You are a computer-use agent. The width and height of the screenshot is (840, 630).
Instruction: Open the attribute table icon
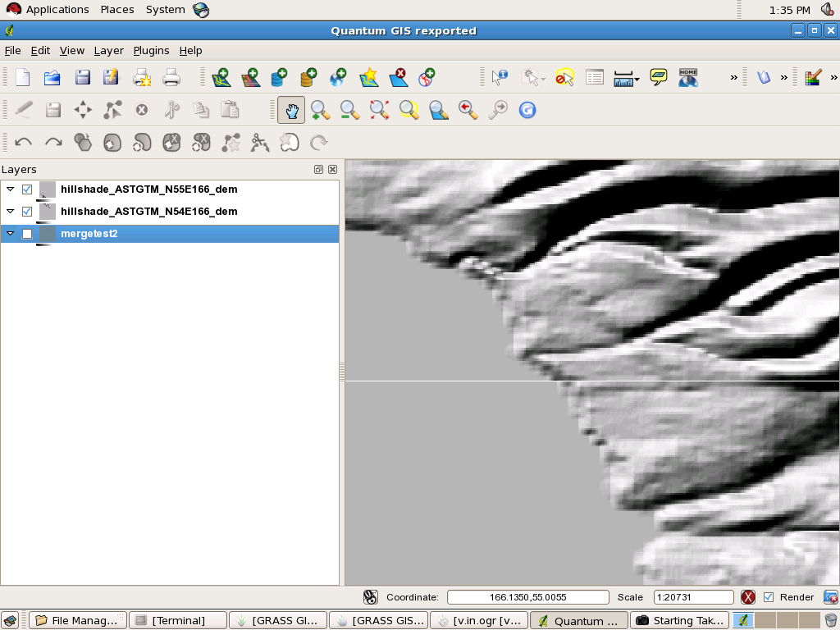click(595, 78)
